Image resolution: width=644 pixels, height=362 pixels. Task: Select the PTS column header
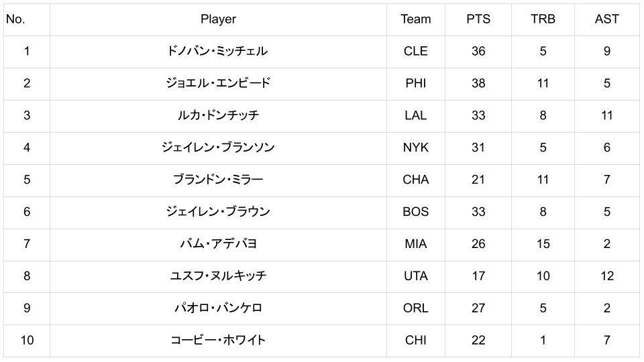tap(478, 19)
